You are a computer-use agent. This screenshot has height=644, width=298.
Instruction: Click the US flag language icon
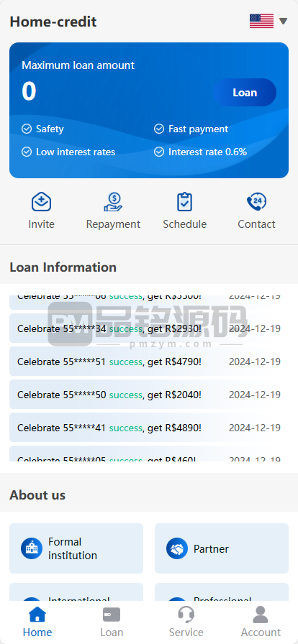click(x=261, y=21)
